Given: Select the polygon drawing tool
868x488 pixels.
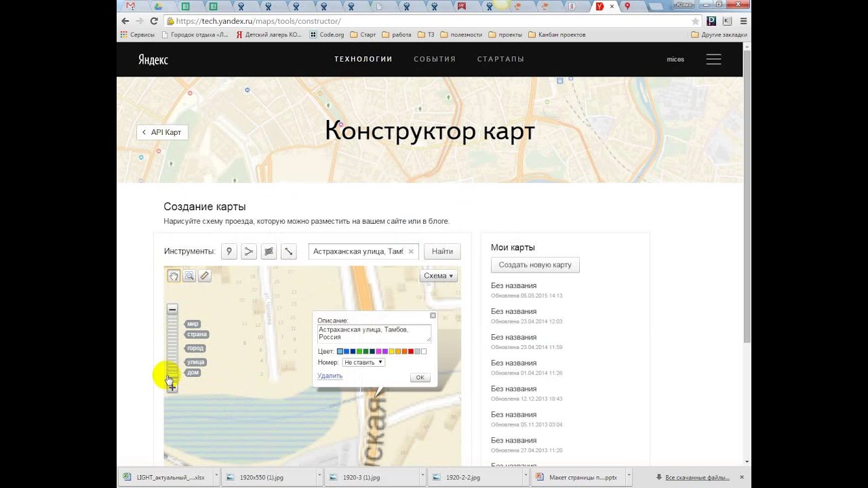Looking at the screenshot, I should (269, 251).
